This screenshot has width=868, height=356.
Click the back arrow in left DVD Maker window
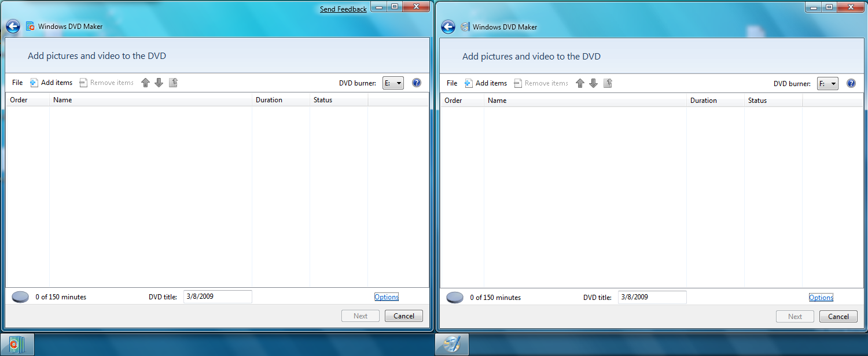coord(13,26)
